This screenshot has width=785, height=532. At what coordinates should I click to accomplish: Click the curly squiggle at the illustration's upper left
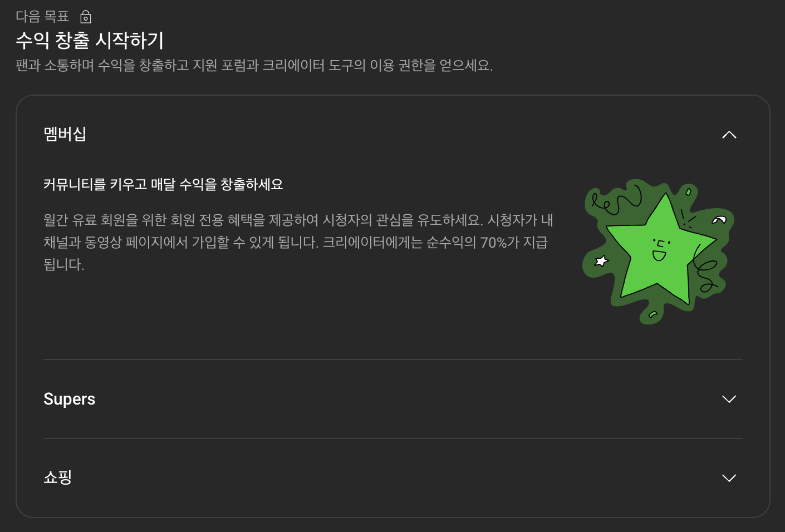[616, 201]
